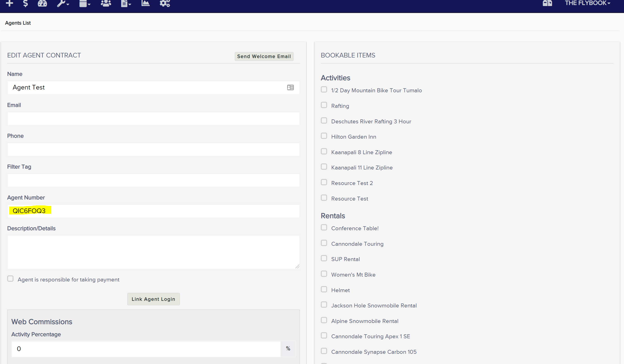Expand the calendar dropdown in toolbar
624x364 pixels.
(85, 3)
